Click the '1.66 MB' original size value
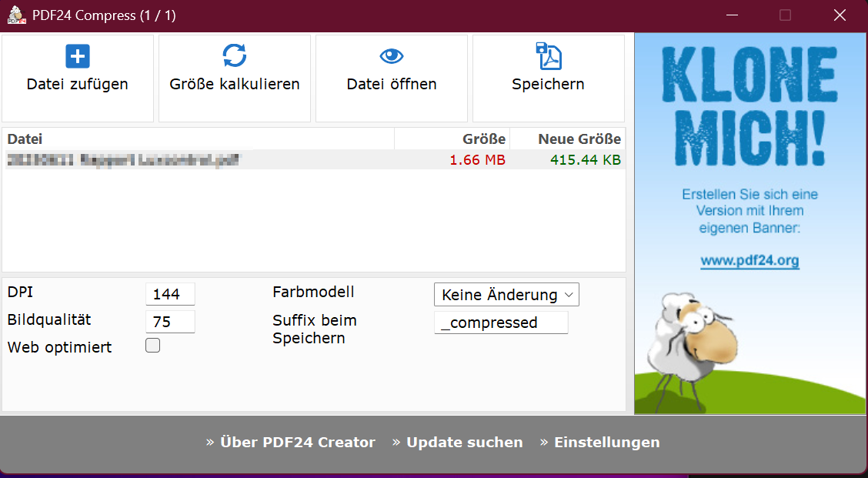868x478 pixels. (477, 160)
